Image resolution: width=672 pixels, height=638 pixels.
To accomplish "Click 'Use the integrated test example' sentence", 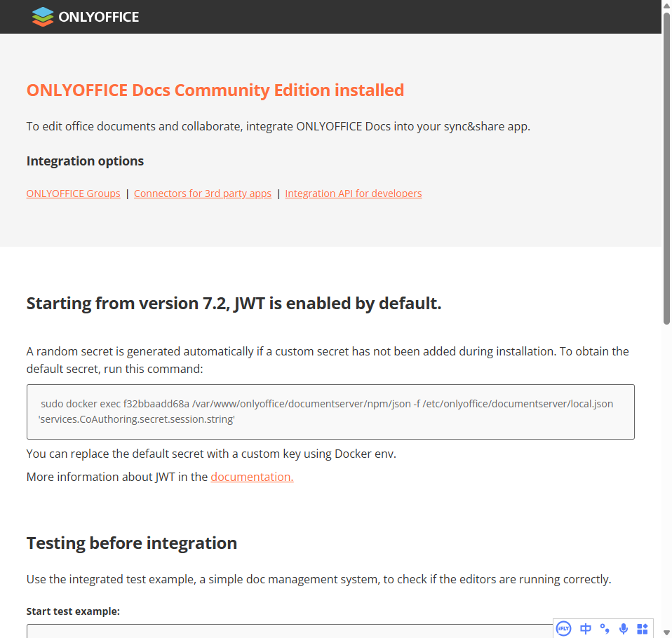I will click(x=318, y=579).
